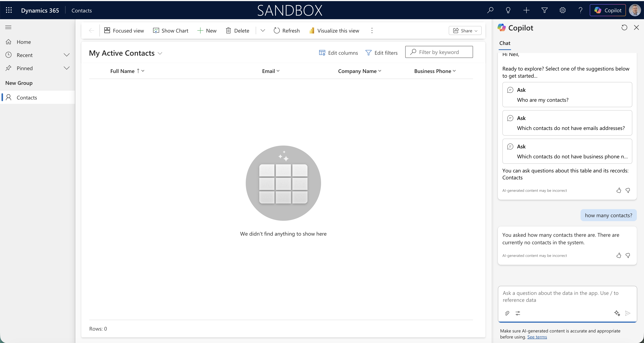Like the "no contacts" Copilot answer
Screen dimensions: 644x343
[x=619, y=255]
